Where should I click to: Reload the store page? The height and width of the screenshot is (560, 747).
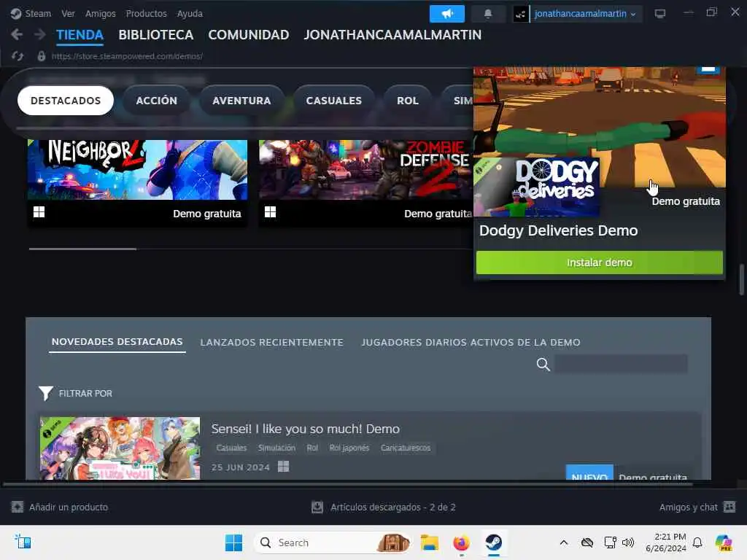18,56
